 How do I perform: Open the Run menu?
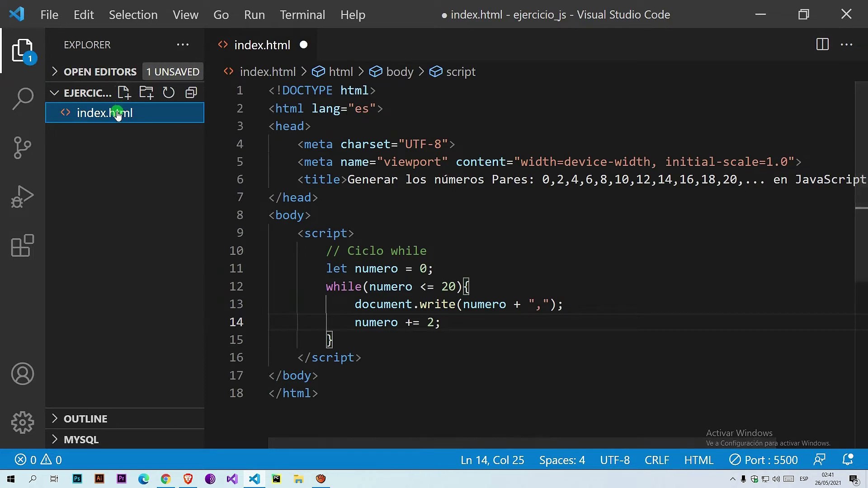click(254, 14)
